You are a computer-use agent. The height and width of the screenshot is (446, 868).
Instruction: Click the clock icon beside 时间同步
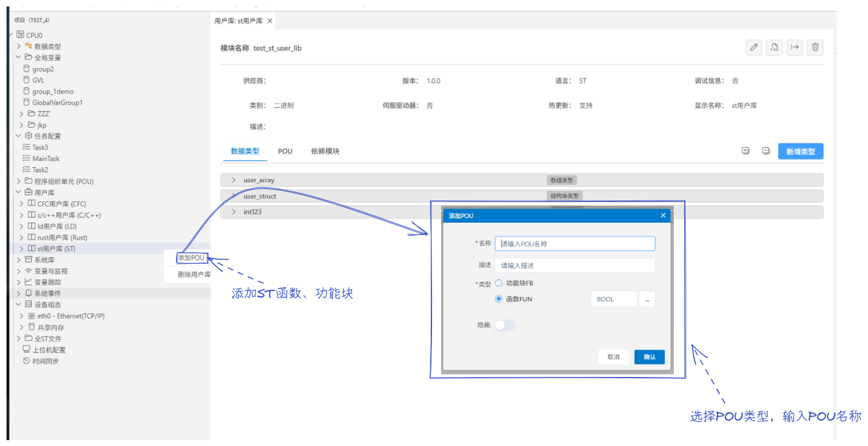(26, 361)
